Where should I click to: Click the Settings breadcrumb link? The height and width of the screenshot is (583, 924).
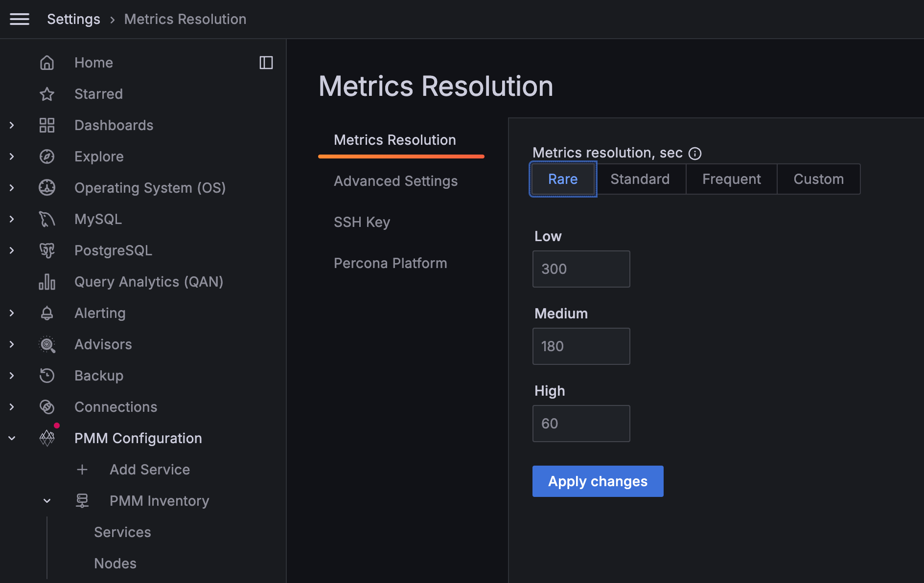coord(73,19)
